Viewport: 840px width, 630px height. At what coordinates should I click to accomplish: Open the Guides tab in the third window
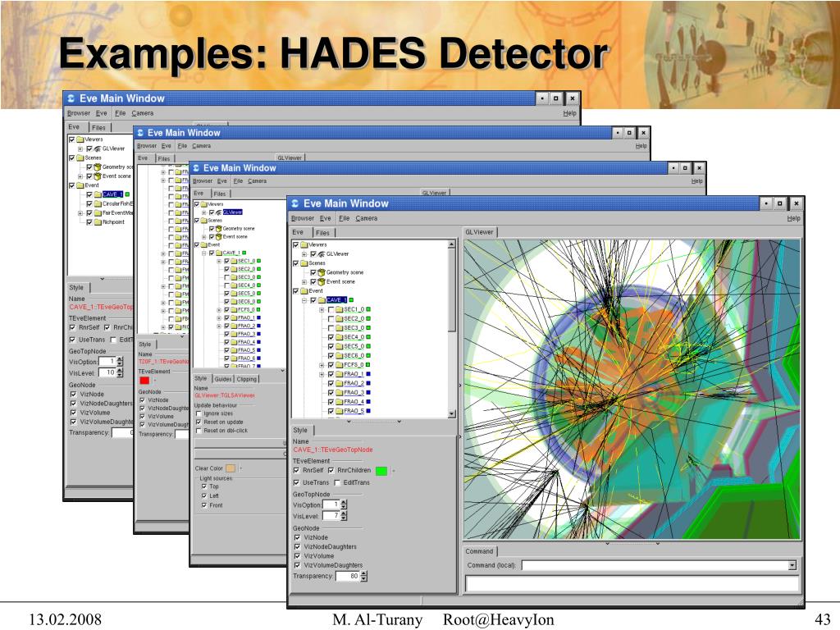click(x=223, y=379)
